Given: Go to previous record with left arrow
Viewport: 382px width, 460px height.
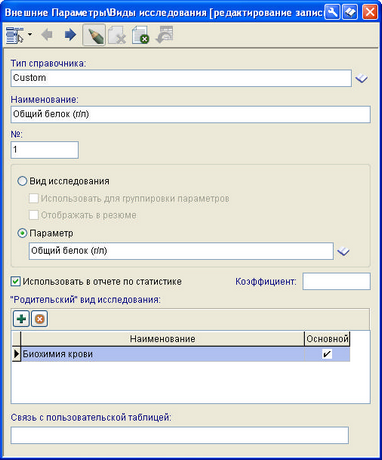Looking at the screenshot, I should 47,35.
